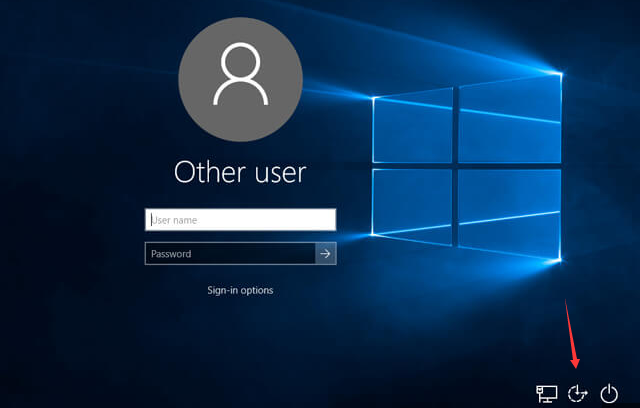Open the network connection icon

click(547, 393)
